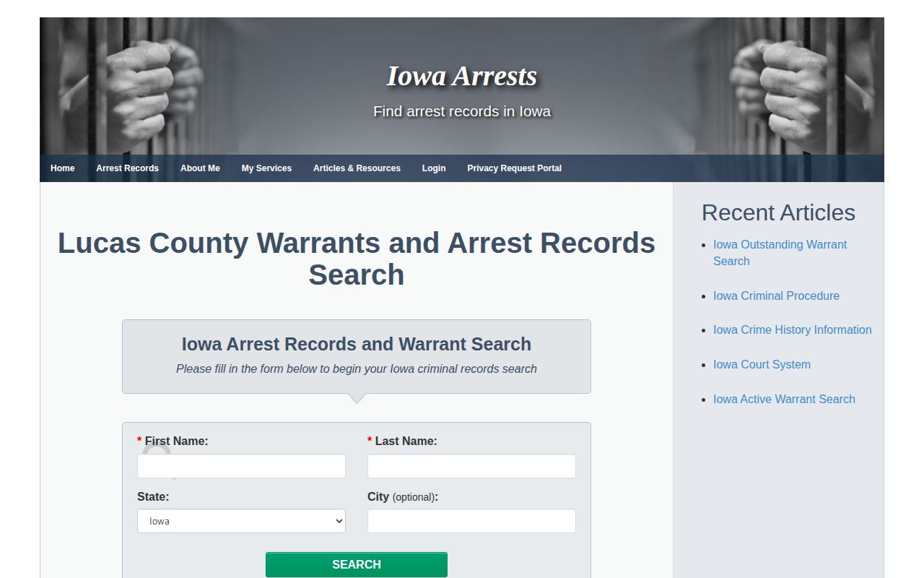Open My Services menu item
The image size is (924, 578).
coord(266,168)
